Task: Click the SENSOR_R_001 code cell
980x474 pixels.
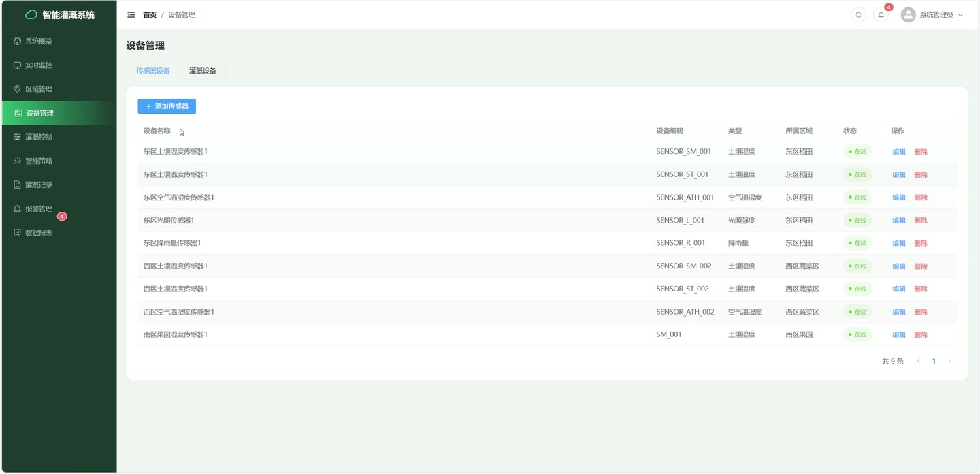Action: [681, 243]
